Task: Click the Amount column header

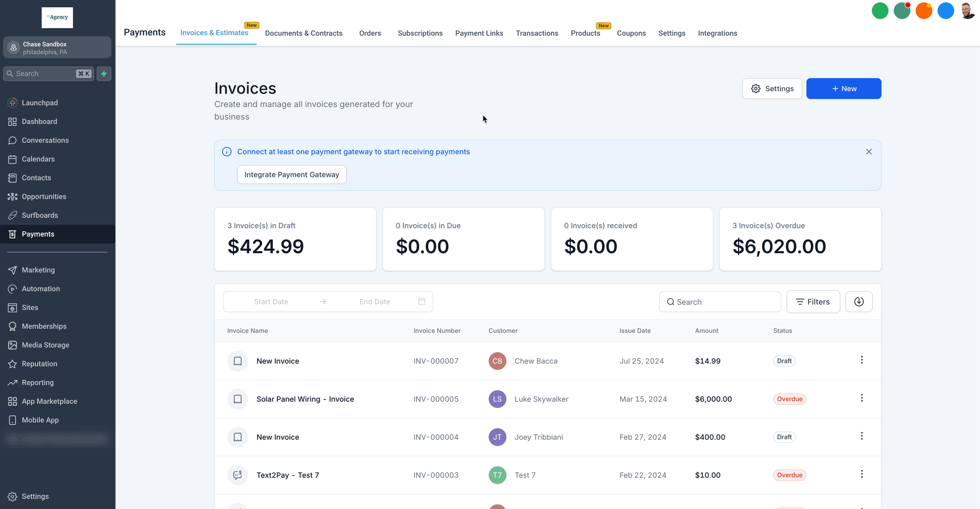Action: tap(707, 331)
